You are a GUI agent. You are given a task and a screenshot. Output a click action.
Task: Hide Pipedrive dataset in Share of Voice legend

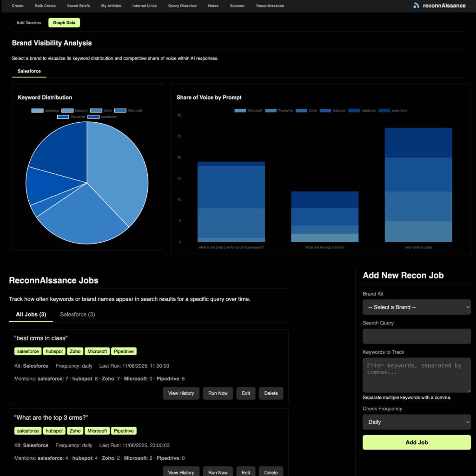(x=279, y=111)
